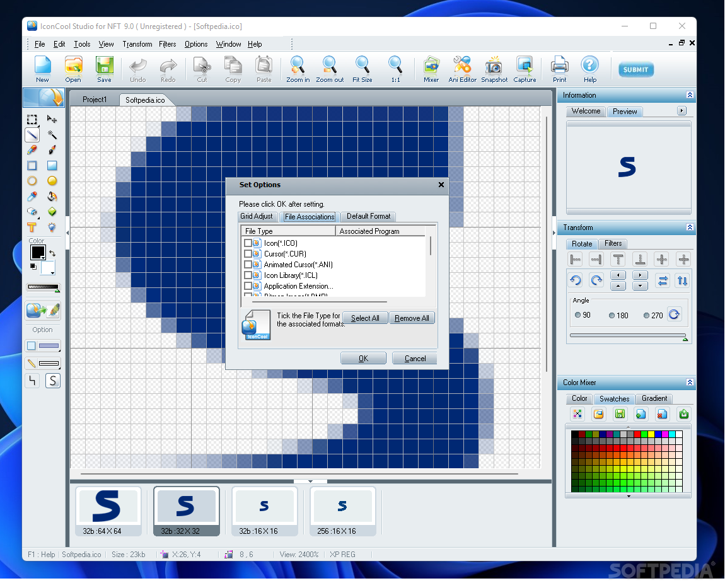Click the Remove All button
This screenshot has height=588, width=725.
412,318
